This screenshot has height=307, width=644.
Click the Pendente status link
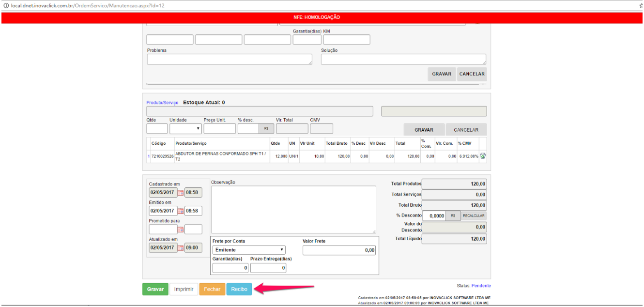pos(481,286)
